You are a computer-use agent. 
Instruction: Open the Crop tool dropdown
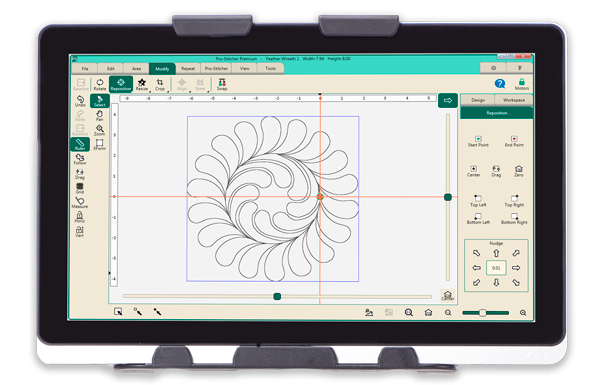[x=160, y=84]
